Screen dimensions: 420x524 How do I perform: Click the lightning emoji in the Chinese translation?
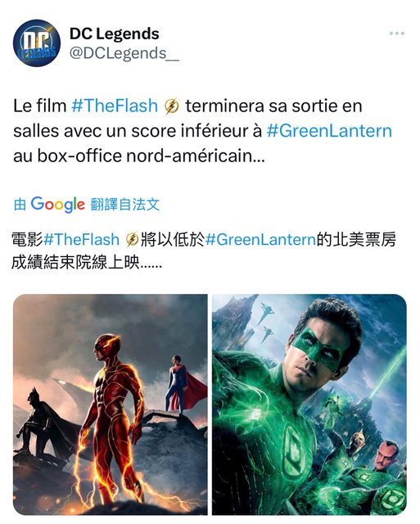pos(132,239)
